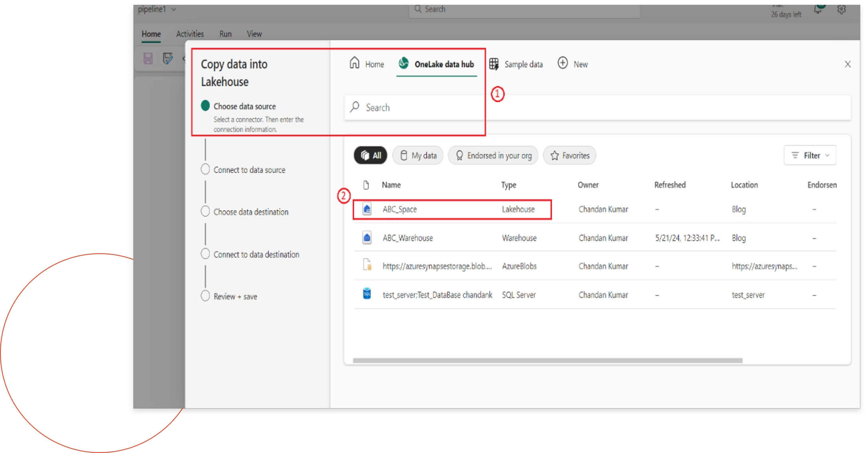Sort by the Location column header
The width and height of the screenshot is (868, 453).
click(x=744, y=185)
